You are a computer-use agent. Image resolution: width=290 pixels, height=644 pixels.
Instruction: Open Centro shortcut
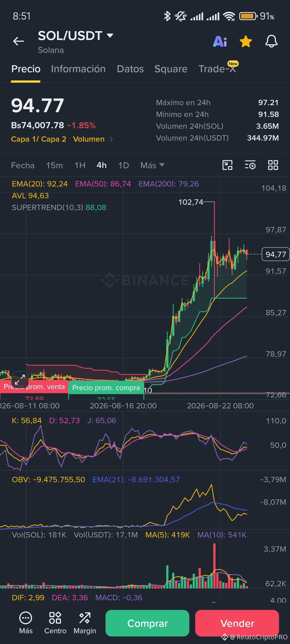(55, 623)
